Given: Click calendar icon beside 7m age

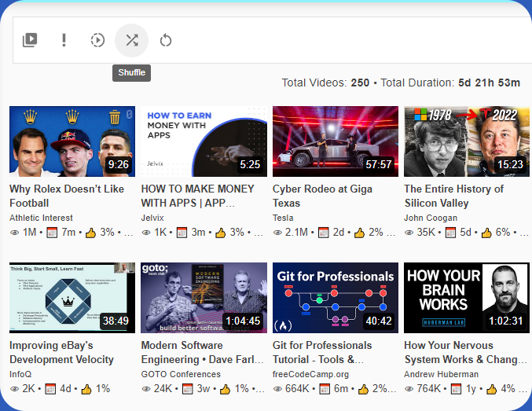Looking at the screenshot, I should [52, 233].
